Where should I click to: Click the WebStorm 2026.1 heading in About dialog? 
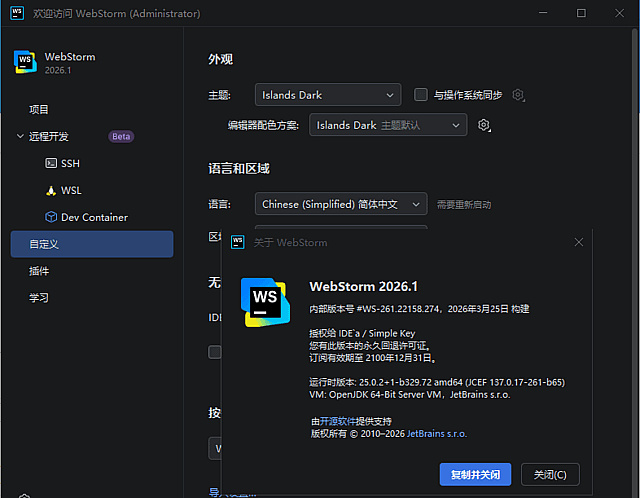(x=364, y=287)
